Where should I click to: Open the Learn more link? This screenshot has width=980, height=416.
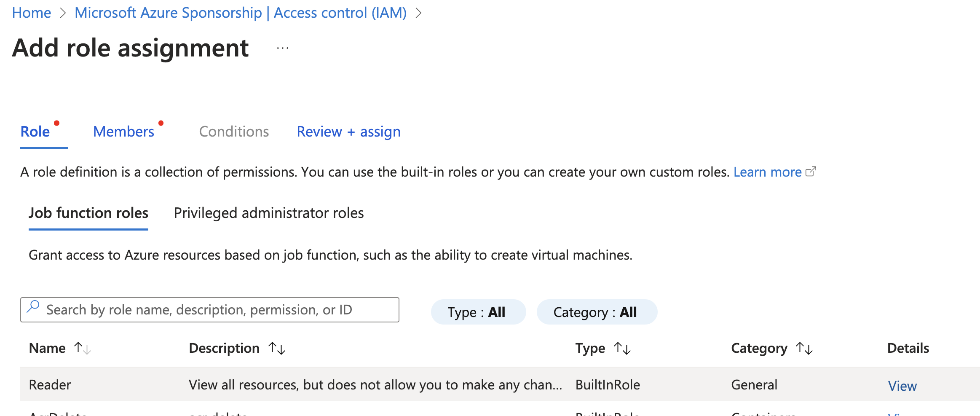point(767,172)
